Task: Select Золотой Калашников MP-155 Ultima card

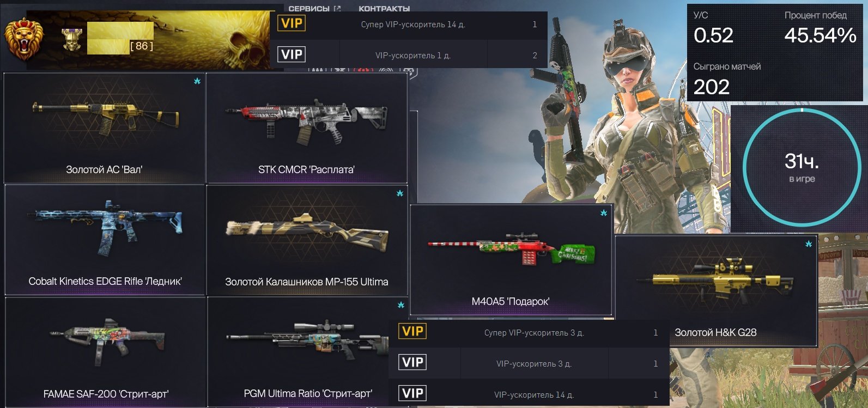Action: pos(307,240)
